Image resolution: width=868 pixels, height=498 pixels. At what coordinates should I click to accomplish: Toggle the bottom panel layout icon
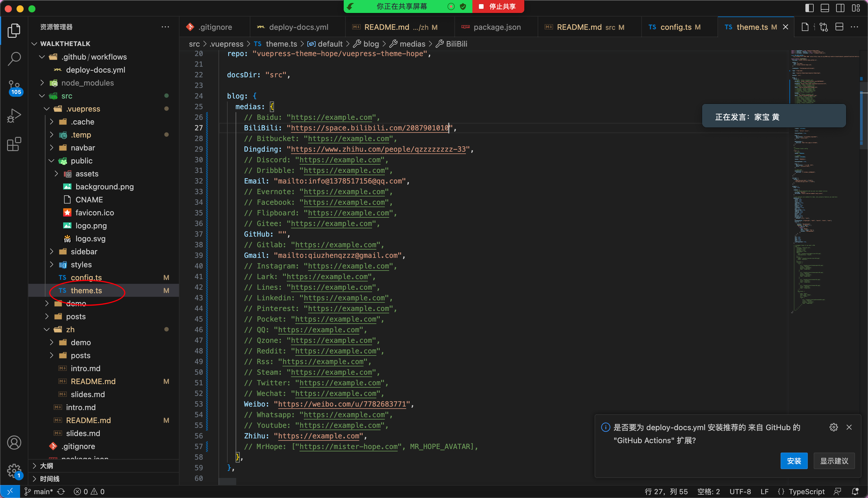click(x=825, y=8)
